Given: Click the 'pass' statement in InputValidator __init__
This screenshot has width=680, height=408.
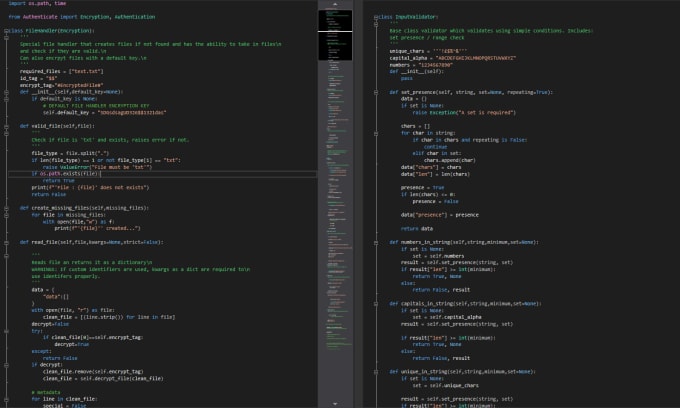Looking at the screenshot, I should (406, 78).
